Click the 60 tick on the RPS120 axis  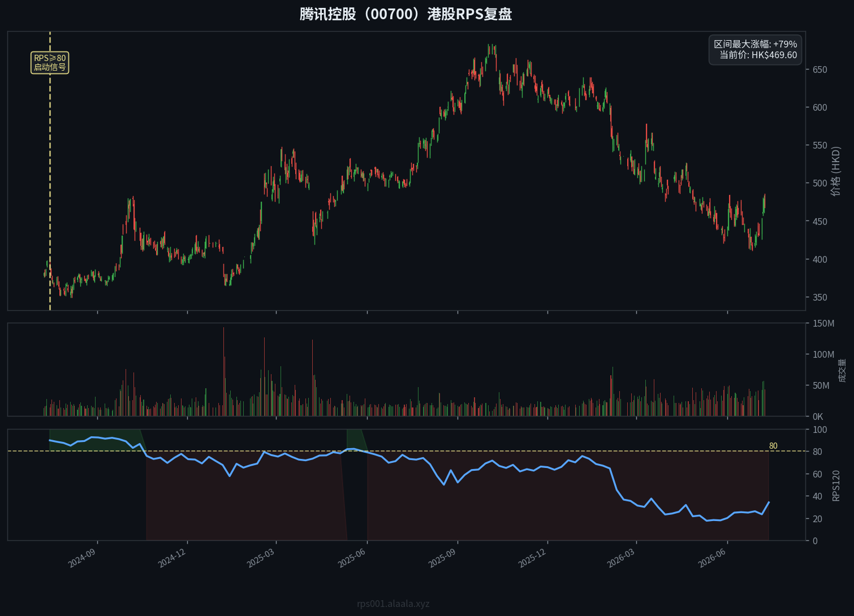coord(817,474)
